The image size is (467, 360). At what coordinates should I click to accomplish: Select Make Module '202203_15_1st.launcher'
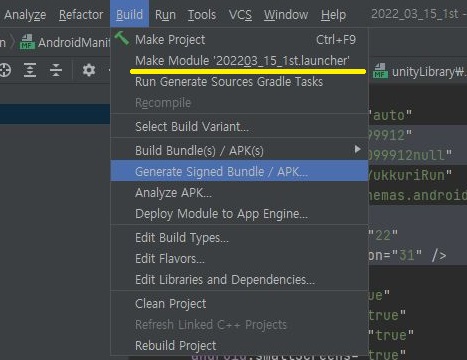[x=239, y=61]
